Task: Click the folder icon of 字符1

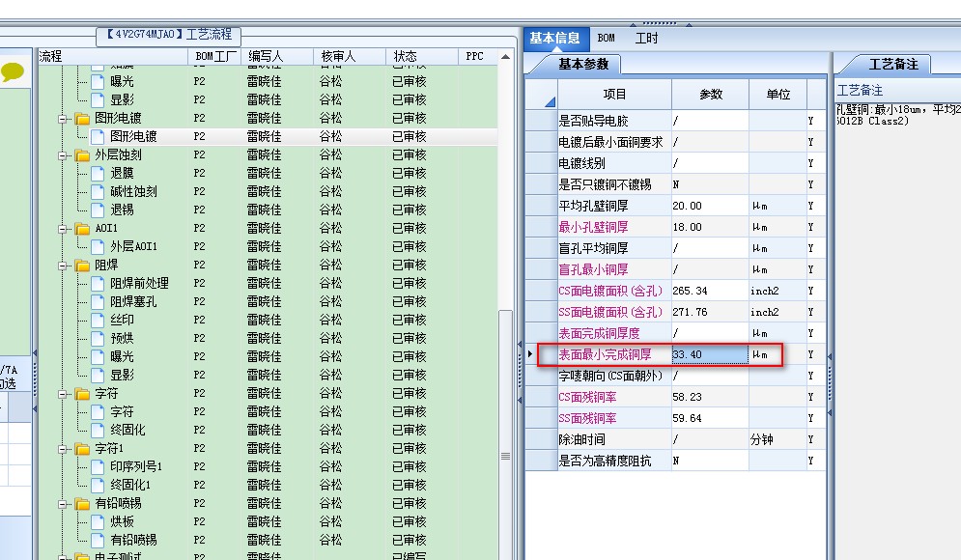Action: (82, 449)
